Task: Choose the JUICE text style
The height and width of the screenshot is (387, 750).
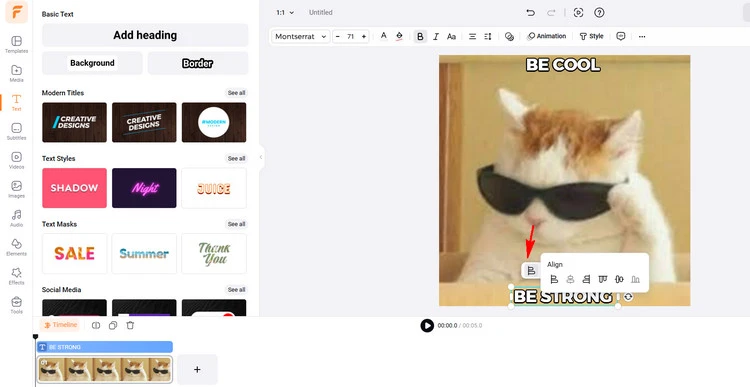Action: pyautogui.click(x=214, y=188)
